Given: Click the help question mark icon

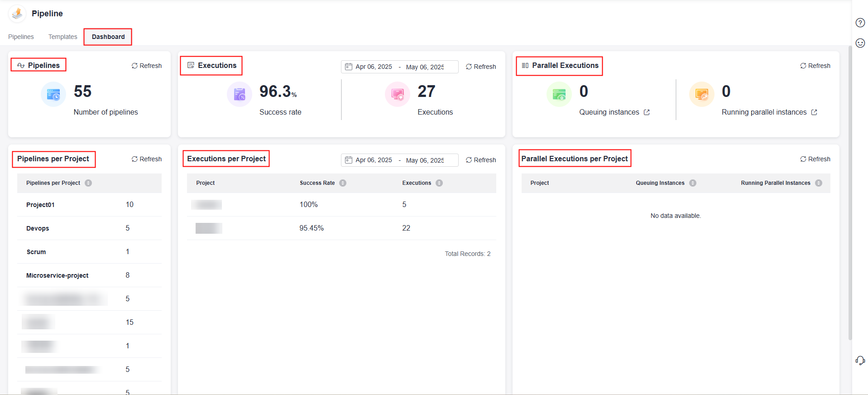Looking at the screenshot, I should pyautogui.click(x=860, y=23).
